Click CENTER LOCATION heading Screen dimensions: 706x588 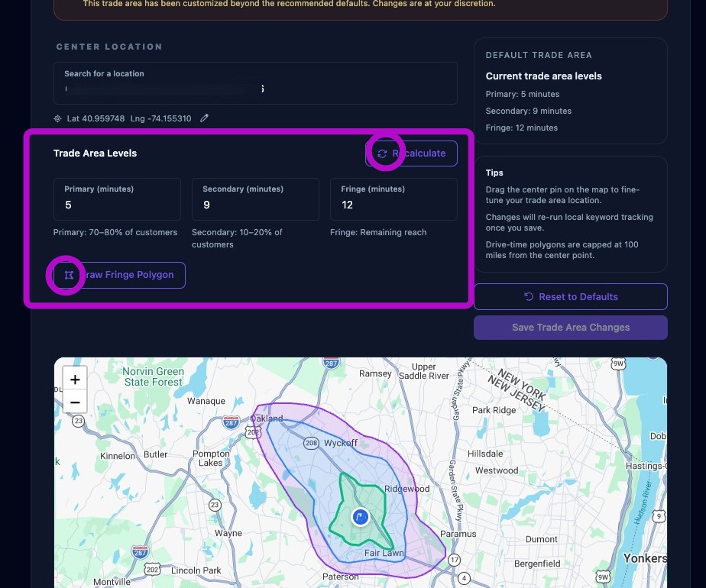109,47
